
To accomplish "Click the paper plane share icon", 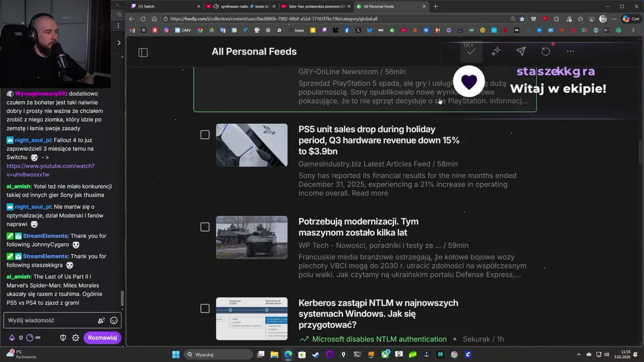I will (521, 51).
